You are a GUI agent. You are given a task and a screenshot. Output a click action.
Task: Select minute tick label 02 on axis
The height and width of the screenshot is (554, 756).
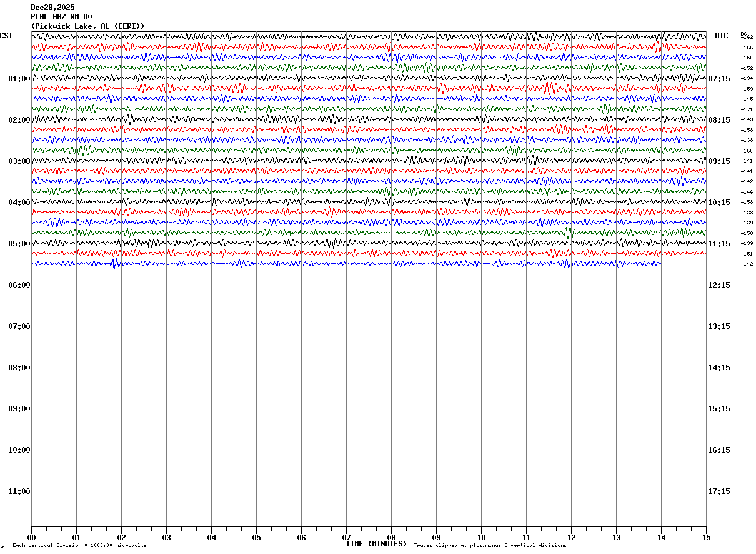(122, 538)
